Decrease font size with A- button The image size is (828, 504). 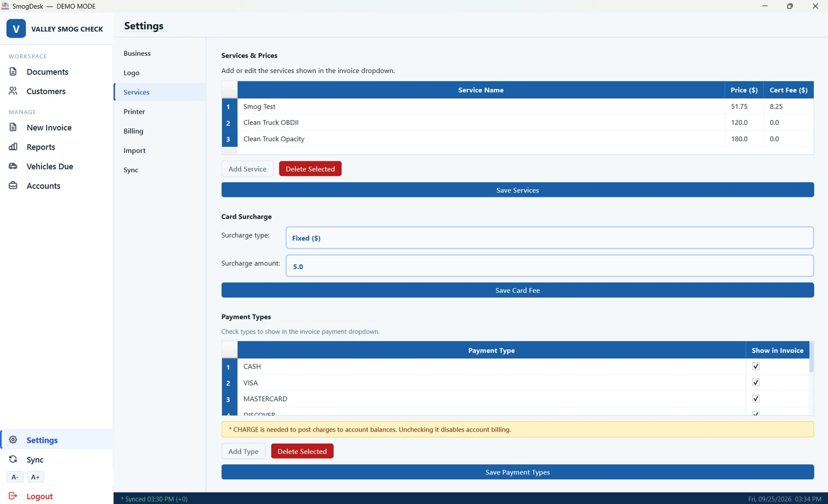coord(15,477)
